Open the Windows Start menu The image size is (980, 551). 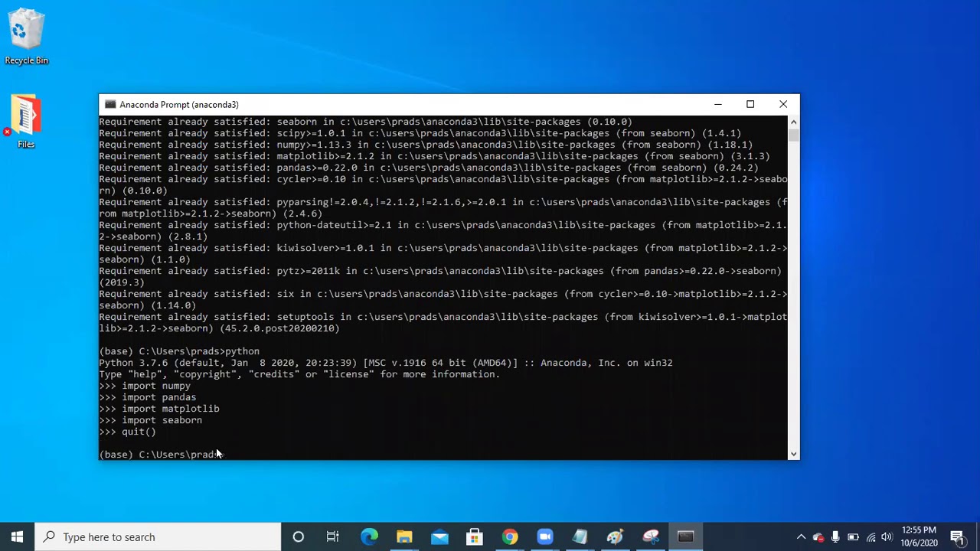point(18,537)
